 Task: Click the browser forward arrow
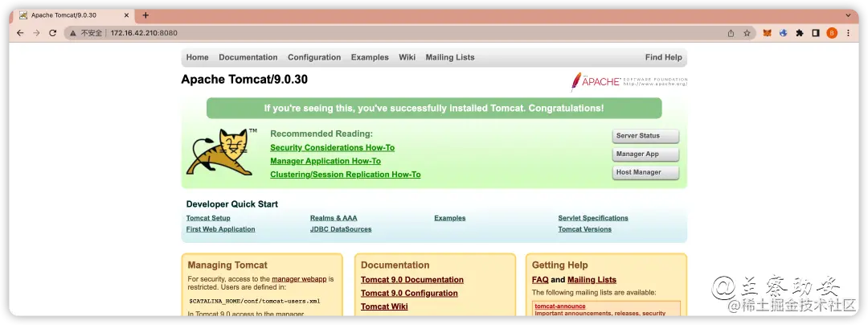(x=36, y=33)
